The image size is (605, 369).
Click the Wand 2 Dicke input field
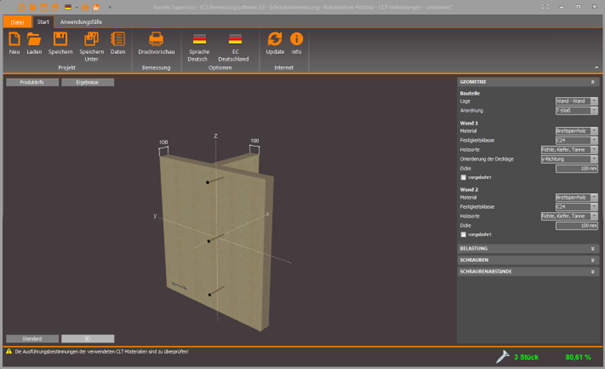[x=576, y=225]
